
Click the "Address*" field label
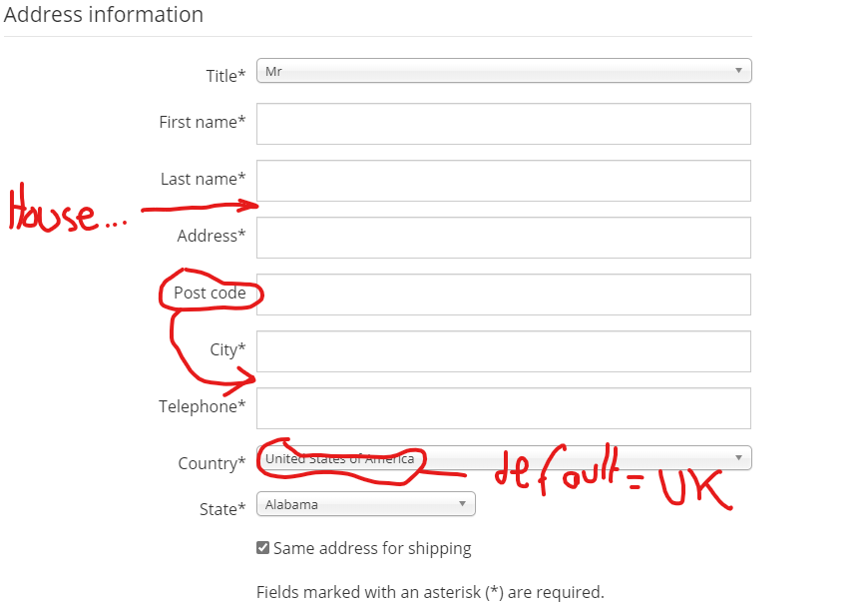pos(212,237)
